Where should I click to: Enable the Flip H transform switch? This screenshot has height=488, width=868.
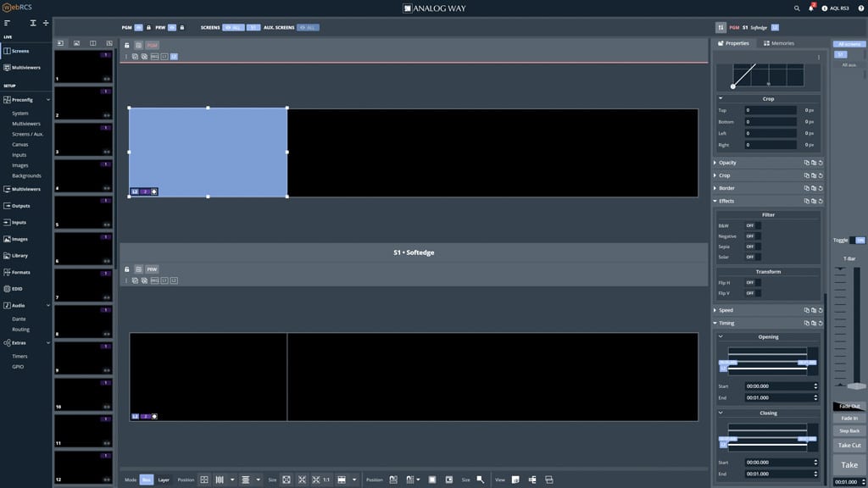pyautogui.click(x=752, y=283)
